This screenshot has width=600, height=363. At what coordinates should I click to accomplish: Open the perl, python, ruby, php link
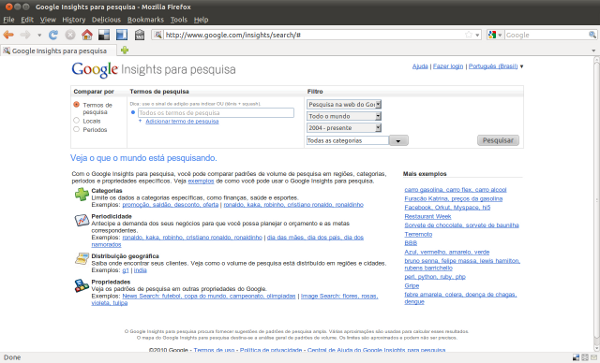pyautogui.click(x=435, y=277)
